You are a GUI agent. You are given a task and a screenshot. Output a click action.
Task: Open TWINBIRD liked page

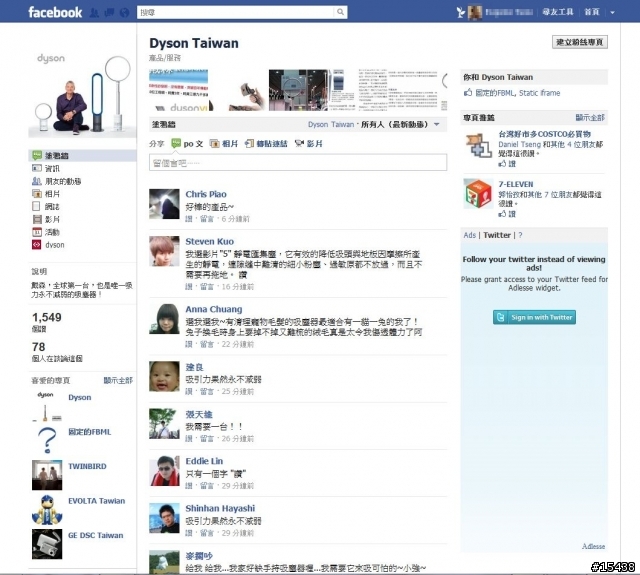click(x=87, y=466)
